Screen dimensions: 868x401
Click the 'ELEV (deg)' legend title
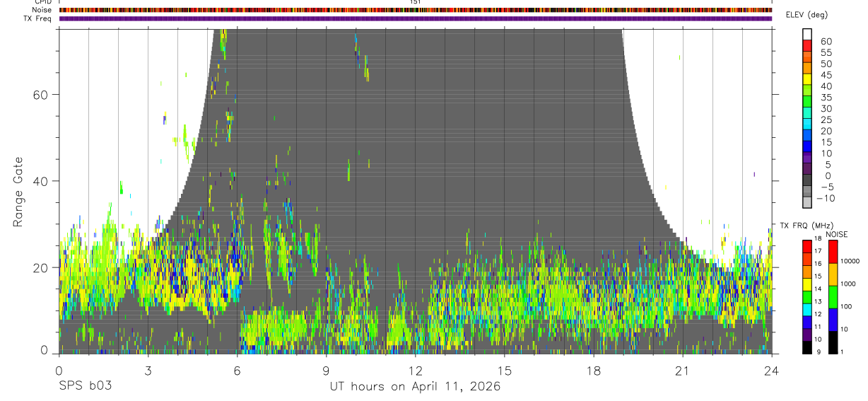807,16
